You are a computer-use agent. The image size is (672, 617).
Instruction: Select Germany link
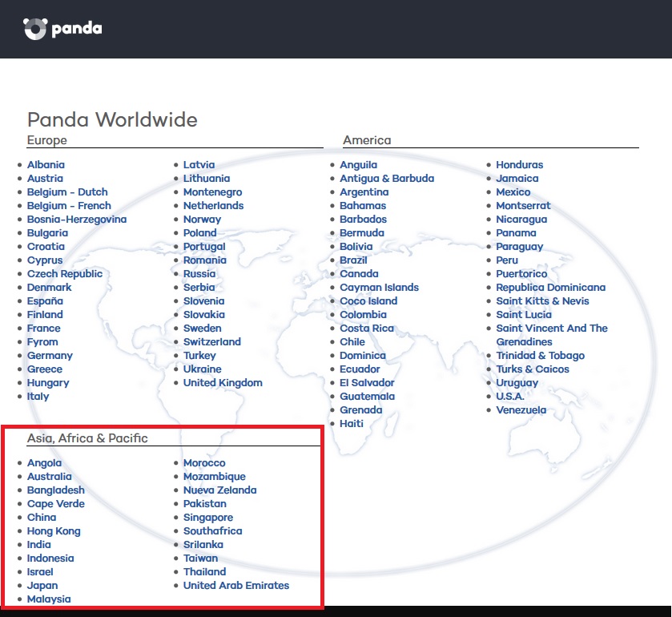tap(50, 356)
